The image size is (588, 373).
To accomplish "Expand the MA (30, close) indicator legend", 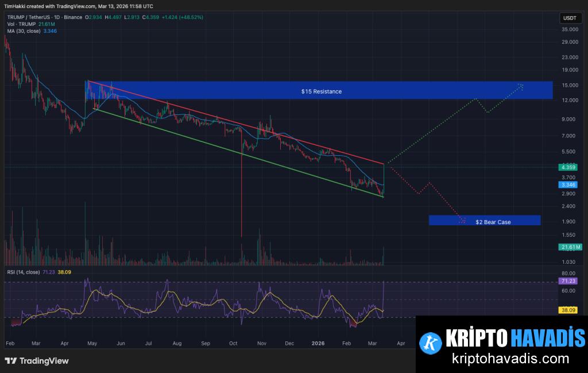I will [23, 31].
